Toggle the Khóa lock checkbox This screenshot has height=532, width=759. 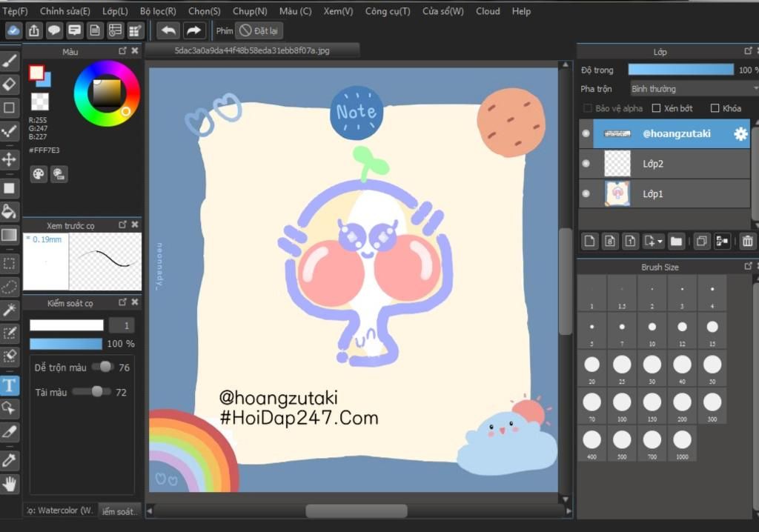715,108
